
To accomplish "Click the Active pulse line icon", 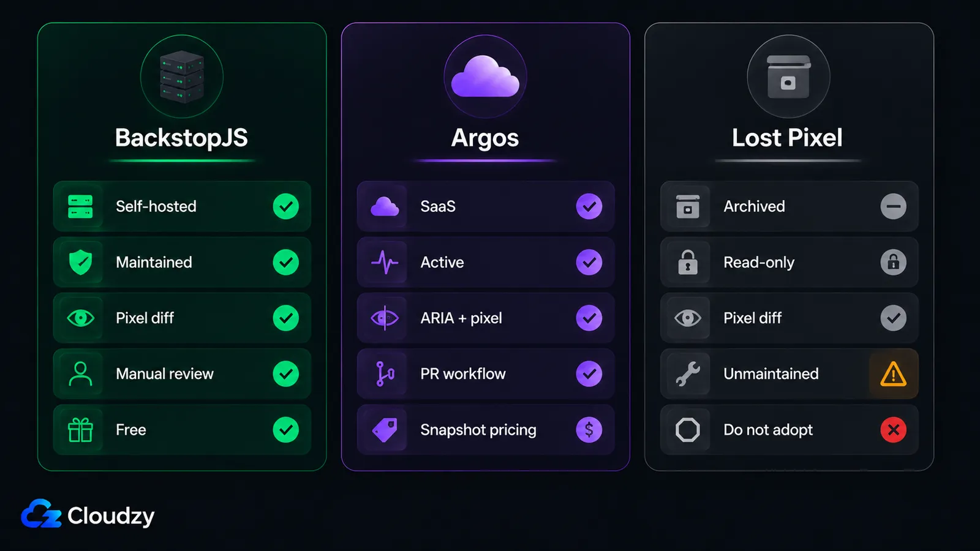I will [385, 262].
